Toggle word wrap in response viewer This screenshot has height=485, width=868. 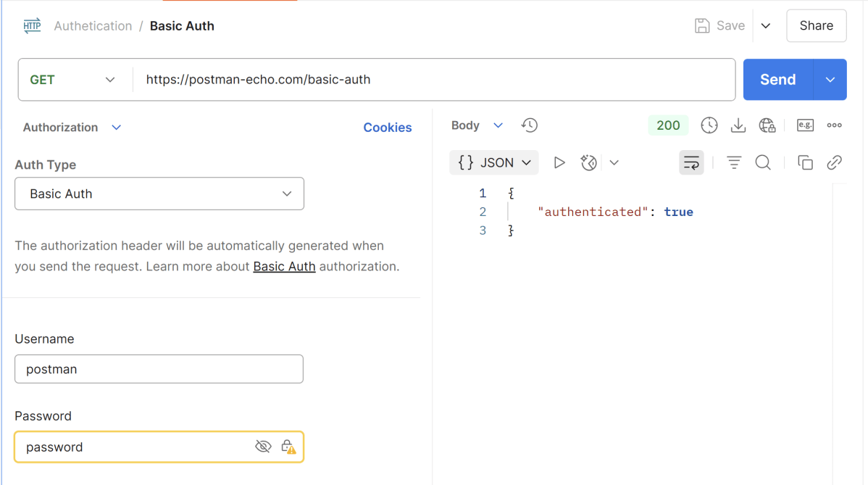pyautogui.click(x=691, y=162)
